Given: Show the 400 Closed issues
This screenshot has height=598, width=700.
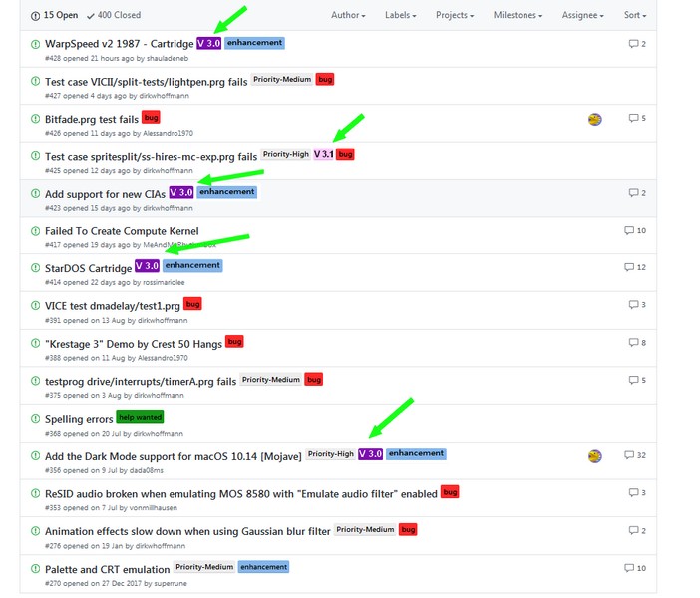Looking at the screenshot, I should pos(114,15).
